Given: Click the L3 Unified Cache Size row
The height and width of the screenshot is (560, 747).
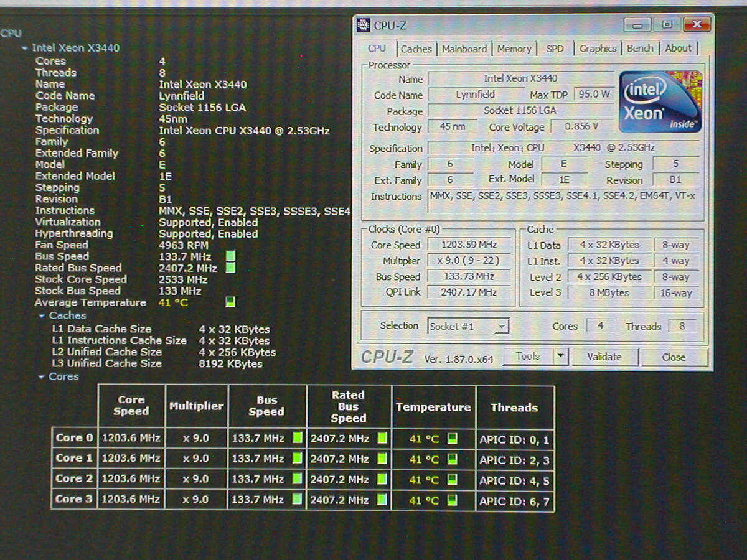Looking at the screenshot, I should click(157, 363).
